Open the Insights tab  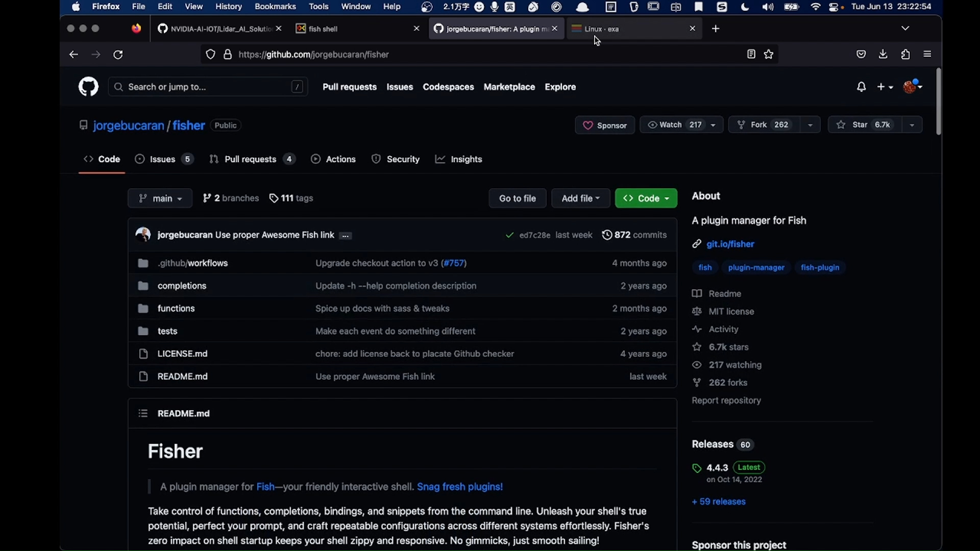tap(458, 159)
